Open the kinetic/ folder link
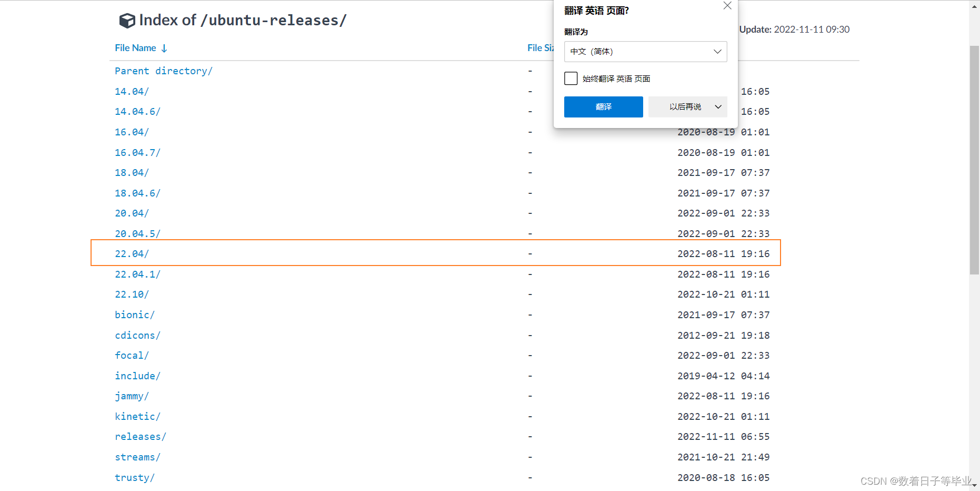980x491 pixels. click(x=137, y=417)
